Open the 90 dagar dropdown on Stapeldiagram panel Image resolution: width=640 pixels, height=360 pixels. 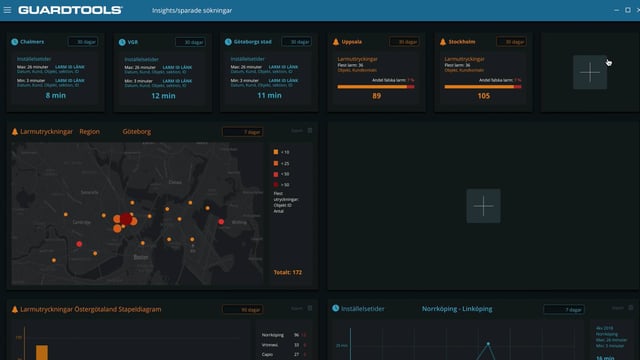tap(242, 309)
